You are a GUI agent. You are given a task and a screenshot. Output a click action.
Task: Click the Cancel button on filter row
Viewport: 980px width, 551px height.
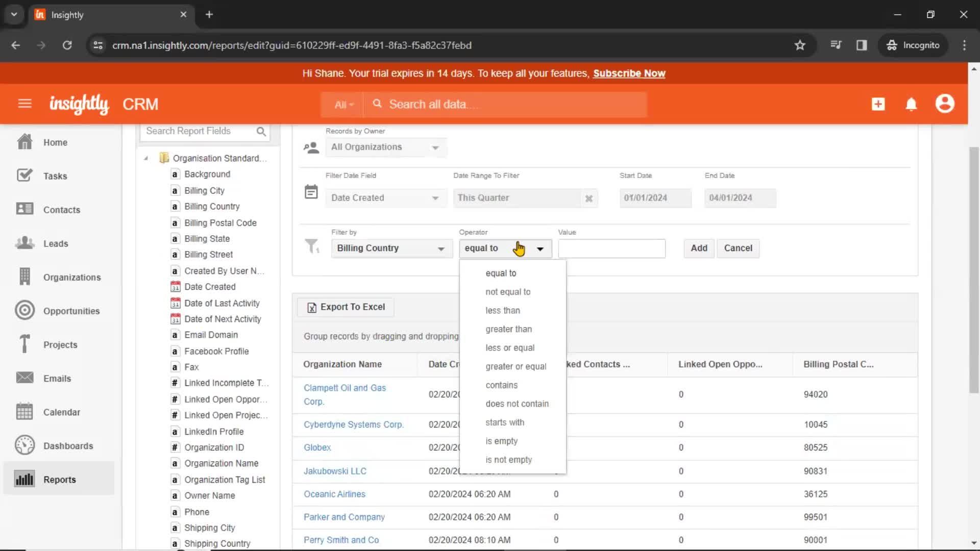(x=739, y=247)
